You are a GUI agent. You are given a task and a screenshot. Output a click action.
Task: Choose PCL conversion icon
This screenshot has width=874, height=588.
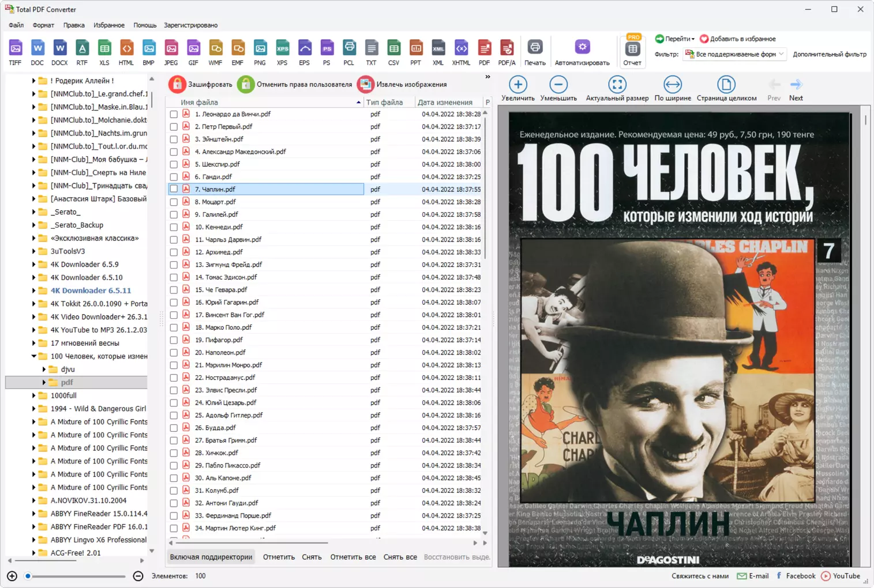(x=349, y=52)
